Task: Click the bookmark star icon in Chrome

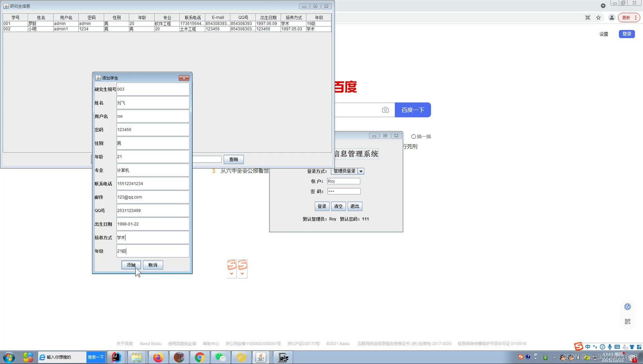Action: 598,18
